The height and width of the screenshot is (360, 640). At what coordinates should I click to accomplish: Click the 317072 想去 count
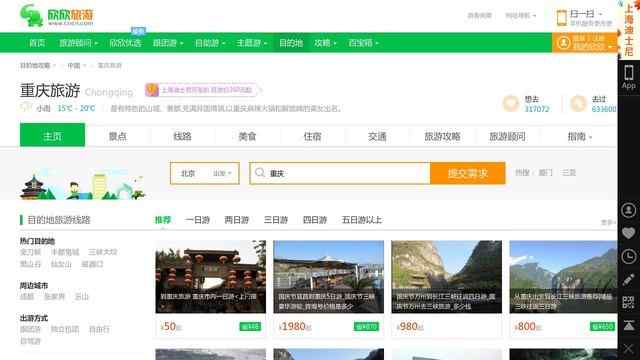[x=537, y=109]
